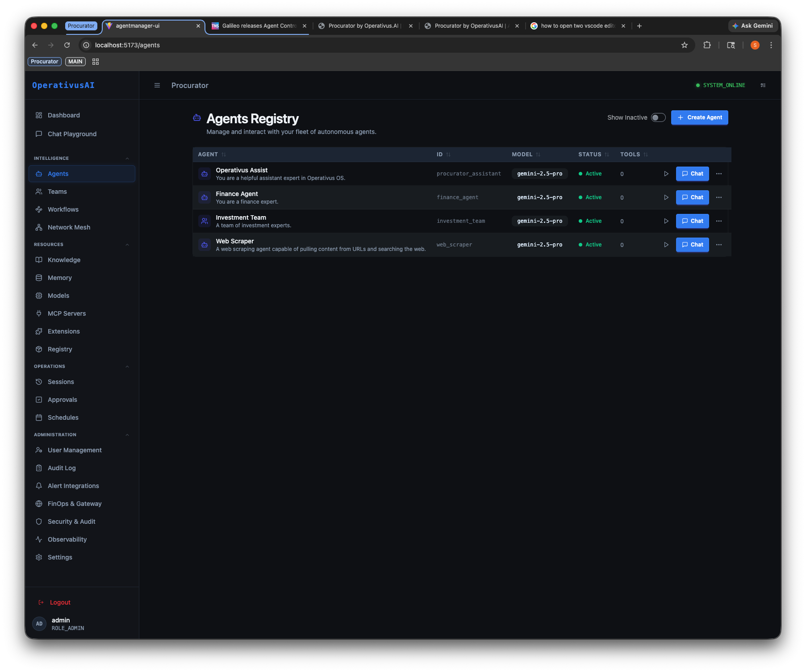Image resolution: width=806 pixels, height=672 pixels.
Task: Open FinOps & Gateway in the sidebar
Action: 82,504
